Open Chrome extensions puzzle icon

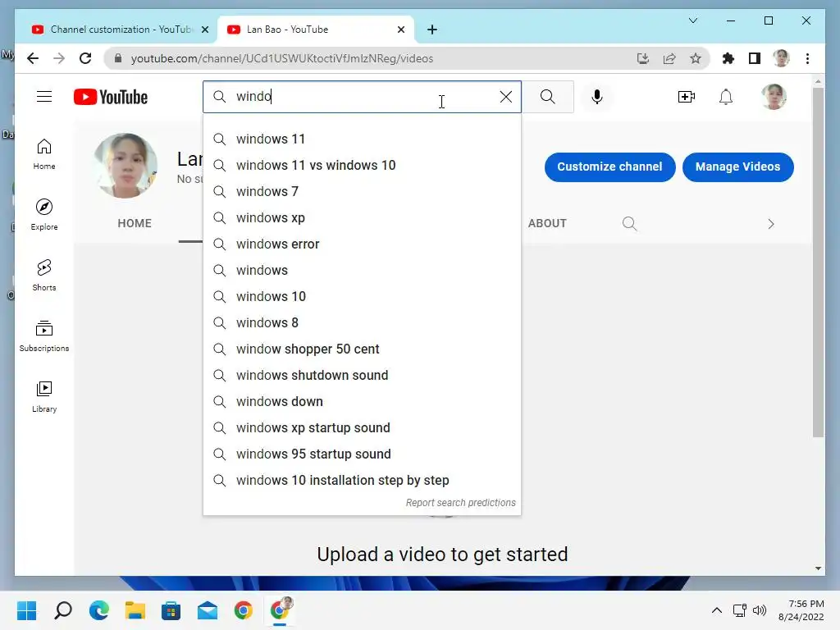point(728,58)
